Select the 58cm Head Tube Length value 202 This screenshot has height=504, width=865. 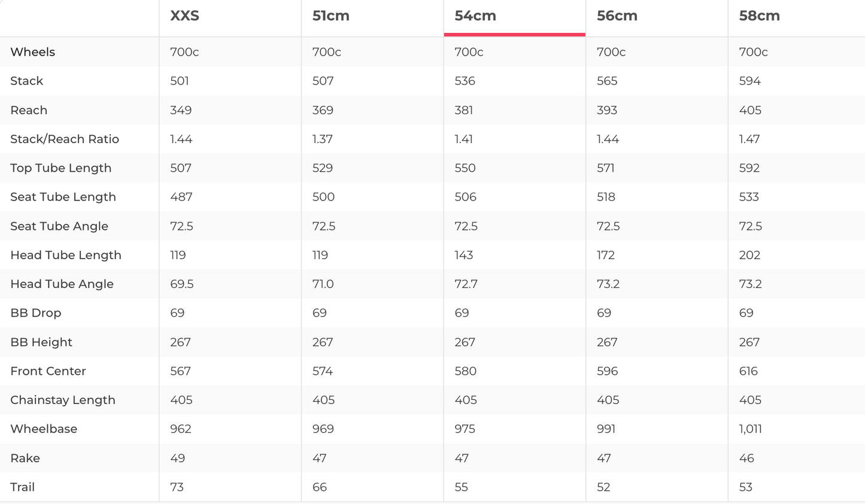(x=749, y=255)
